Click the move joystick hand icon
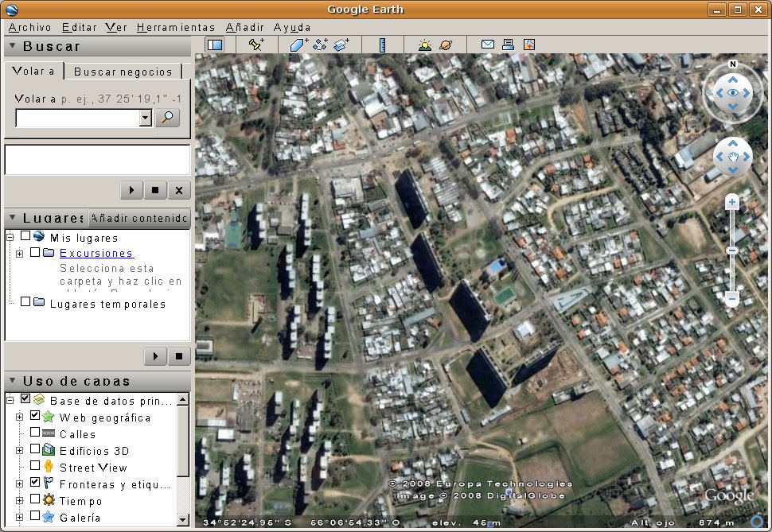The width and height of the screenshot is (772, 532). click(733, 157)
